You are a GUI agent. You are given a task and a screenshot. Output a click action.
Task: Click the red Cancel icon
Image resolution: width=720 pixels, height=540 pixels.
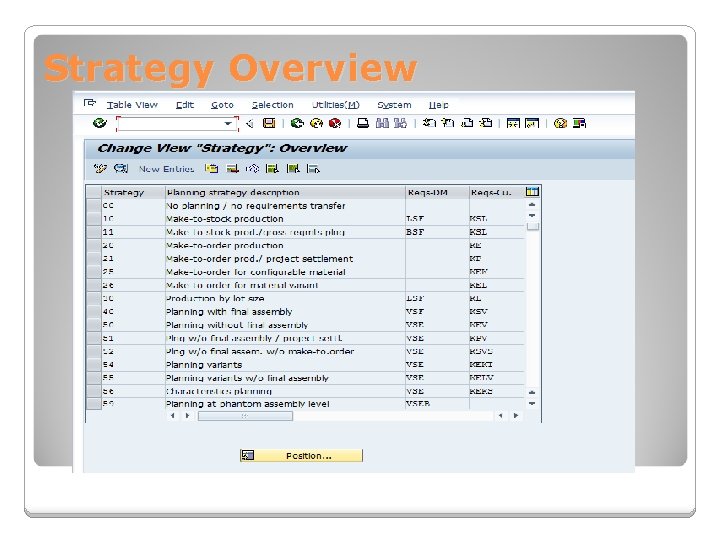coord(335,123)
